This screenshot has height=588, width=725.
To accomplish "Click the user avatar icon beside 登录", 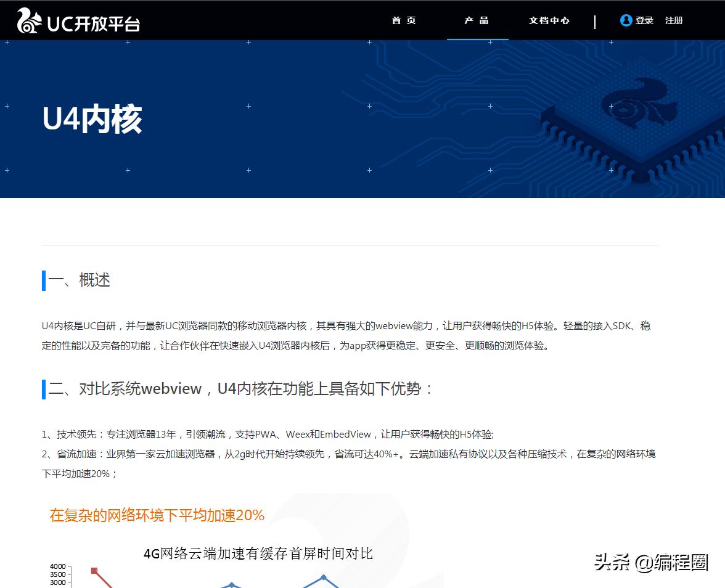I will pos(626,20).
